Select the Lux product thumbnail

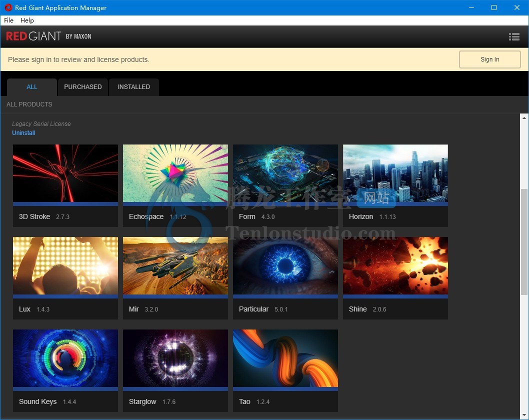pyautogui.click(x=65, y=266)
